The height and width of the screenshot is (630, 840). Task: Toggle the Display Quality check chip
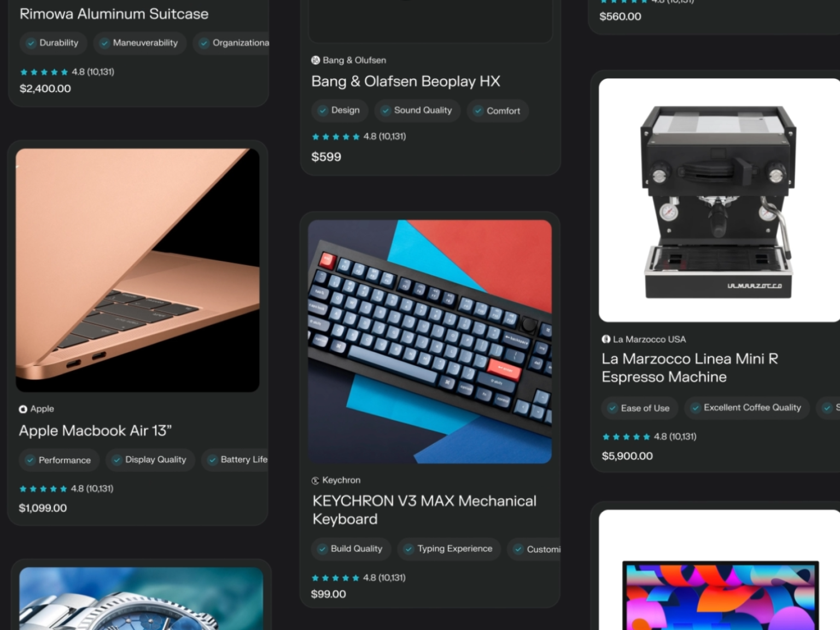(x=150, y=460)
